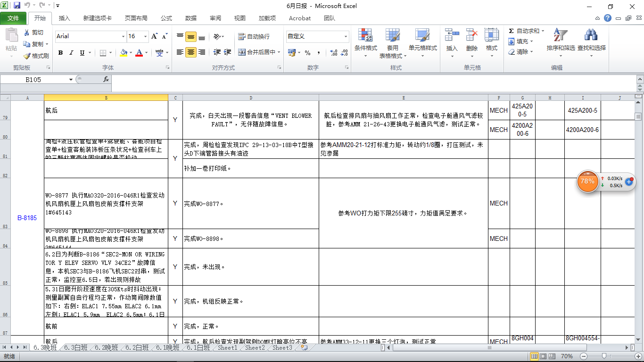Open sheet tab Sheet1
Viewport: 644px width, 362px height.
pos(227,347)
